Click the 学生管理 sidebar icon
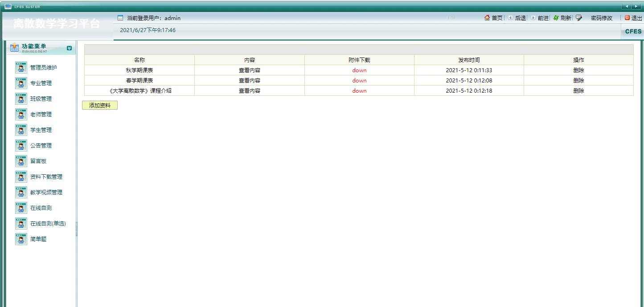 point(21,130)
